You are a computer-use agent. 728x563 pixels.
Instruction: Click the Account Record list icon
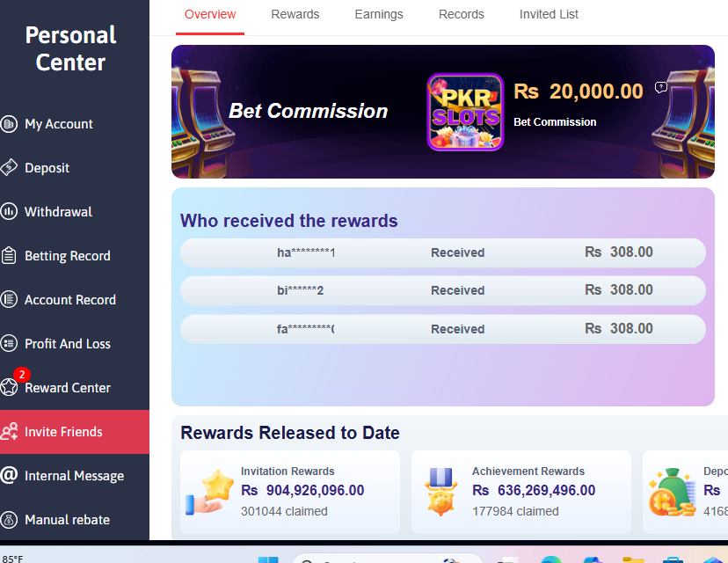point(9,300)
